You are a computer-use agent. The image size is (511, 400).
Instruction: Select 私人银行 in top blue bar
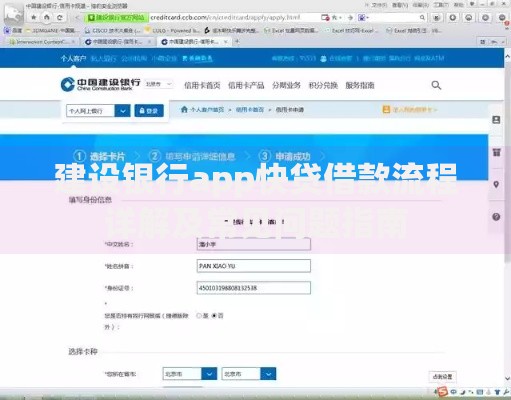[103, 59]
